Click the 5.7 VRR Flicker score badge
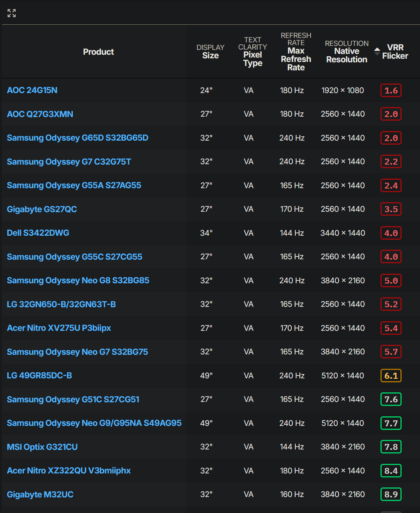Screen dimensions: 420x513 [x=391, y=352]
